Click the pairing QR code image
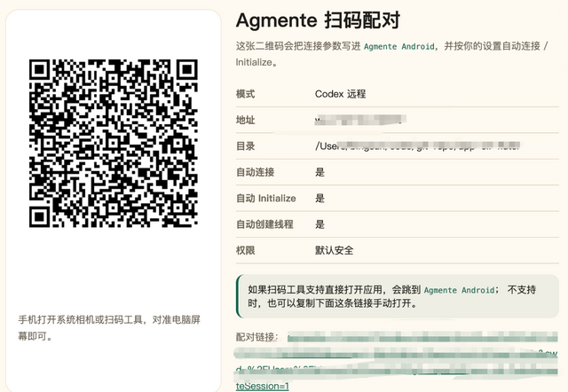The width and height of the screenshot is (568, 392). (x=114, y=143)
